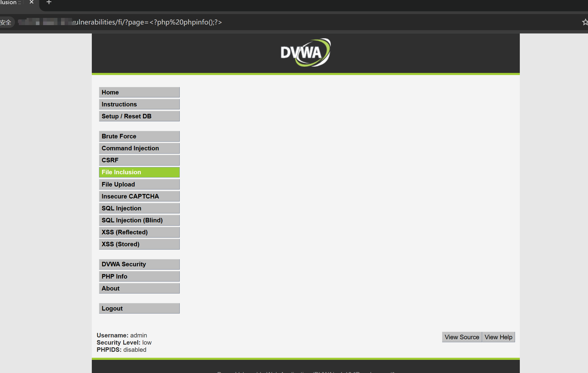Open the SQL Injection module

pos(139,208)
